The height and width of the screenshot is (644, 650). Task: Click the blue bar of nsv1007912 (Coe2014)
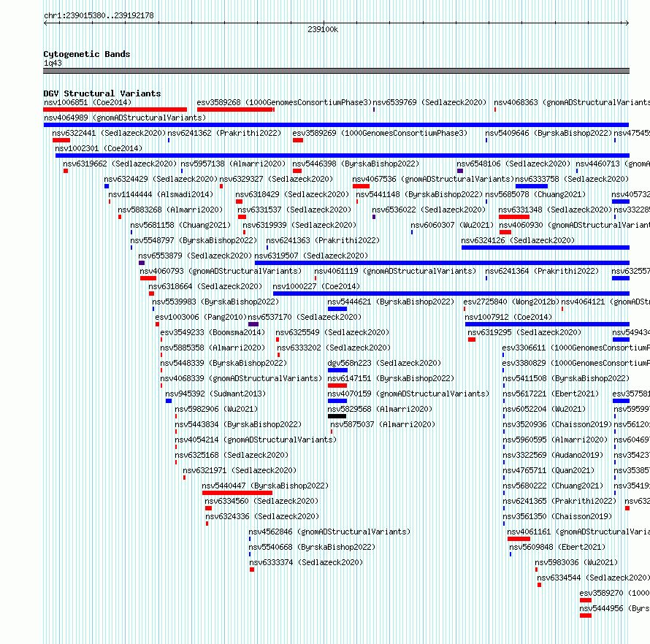pos(547,324)
